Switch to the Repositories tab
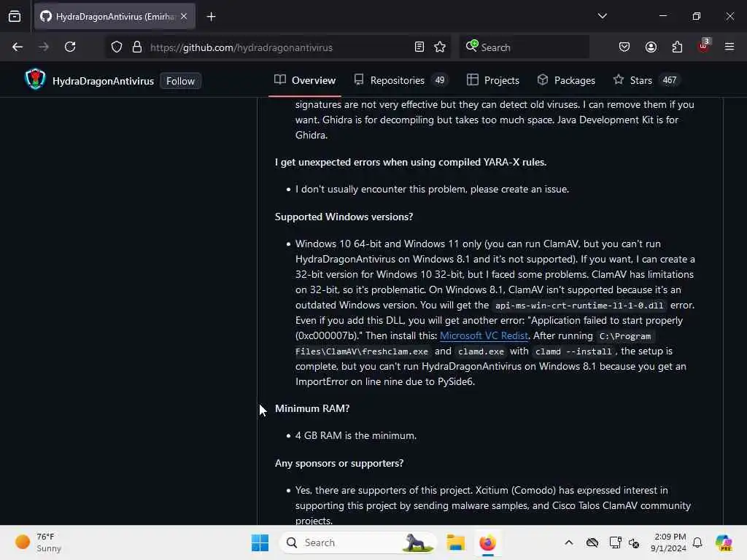The height and width of the screenshot is (560, 747). pyautogui.click(x=400, y=80)
